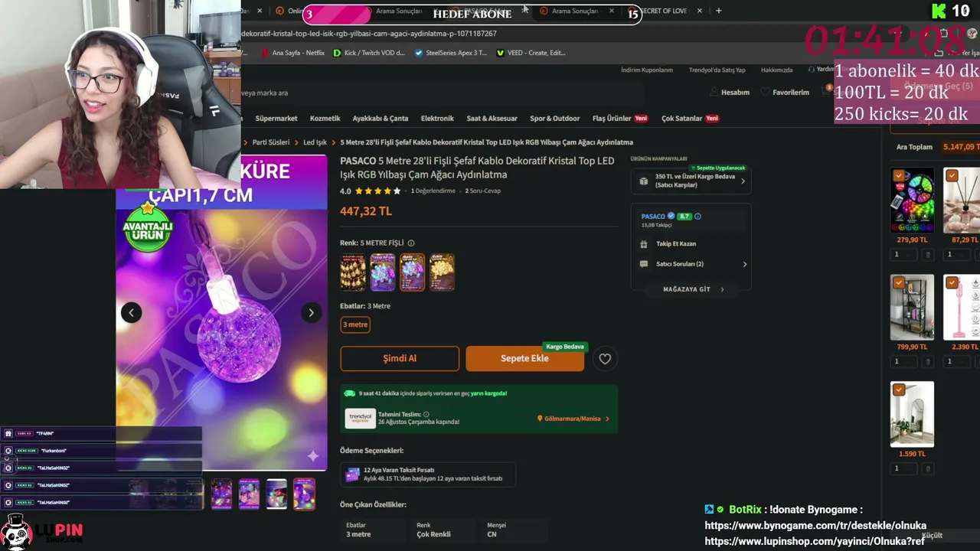Show next product image with right arrow
Viewport: 980px width, 551px height.
pos(311,312)
